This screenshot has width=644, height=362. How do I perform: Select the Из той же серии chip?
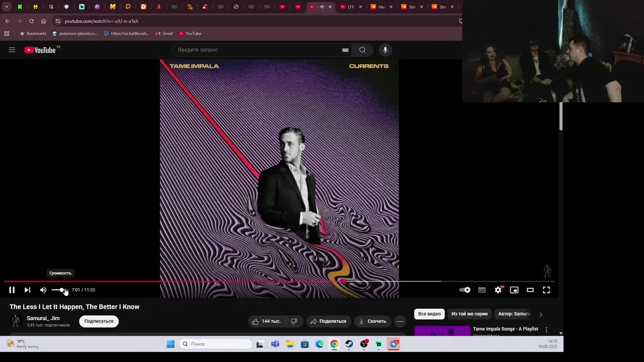tap(469, 314)
